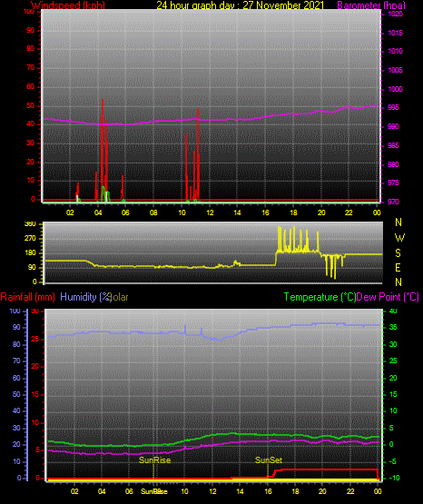Click the 'S' compass label beside direction chart
Viewport: 423px width, 504px height.
pyautogui.click(x=398, y=253)
